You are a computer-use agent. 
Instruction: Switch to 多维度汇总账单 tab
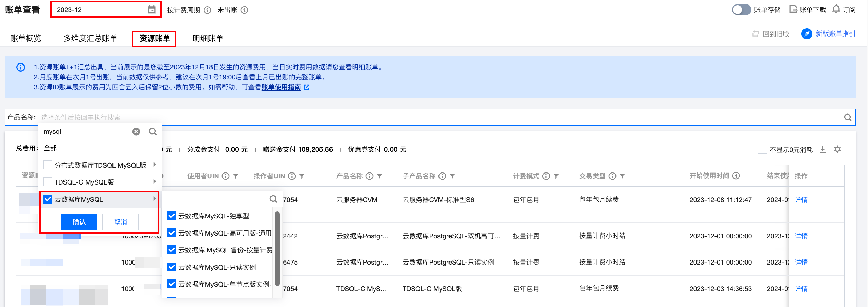click(90, 38)
